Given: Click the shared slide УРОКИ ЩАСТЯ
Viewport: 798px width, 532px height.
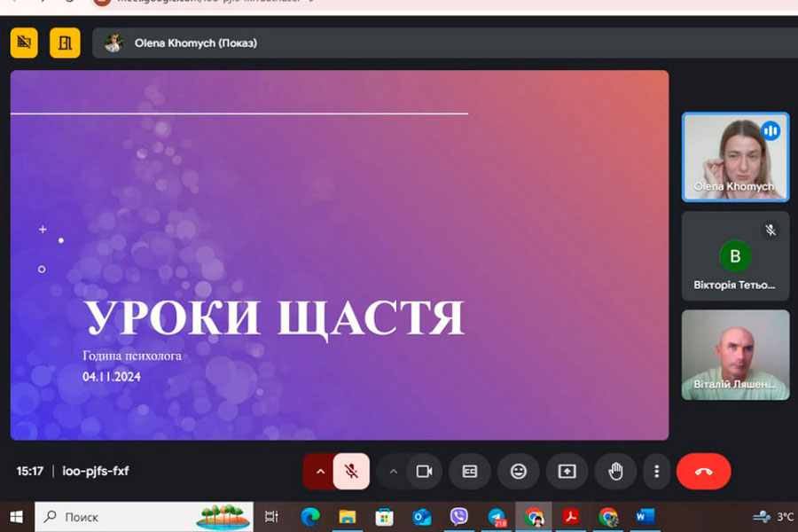Looking at the screenshot, I should [x=340, y=255].
